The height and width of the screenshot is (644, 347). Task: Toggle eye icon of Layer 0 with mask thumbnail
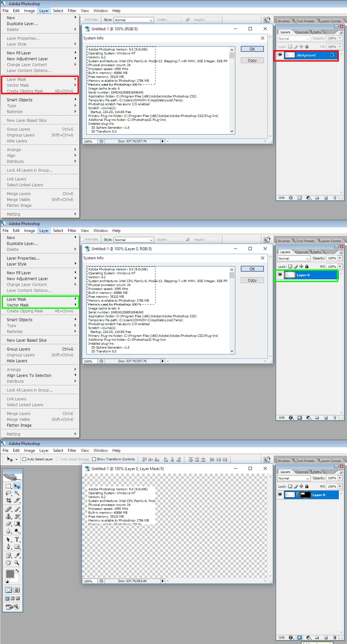pyautogui.click(x=280, y=495)
